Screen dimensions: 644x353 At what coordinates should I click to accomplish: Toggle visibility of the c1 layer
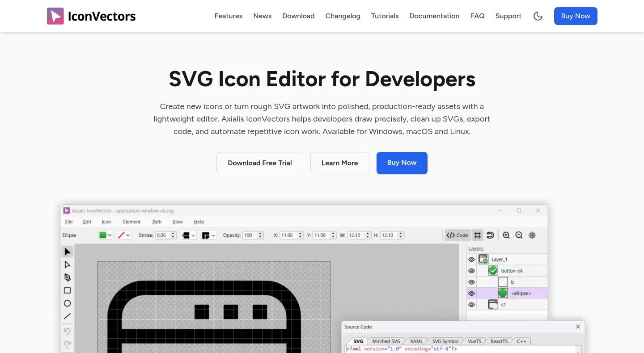click(x=471, y=305)
